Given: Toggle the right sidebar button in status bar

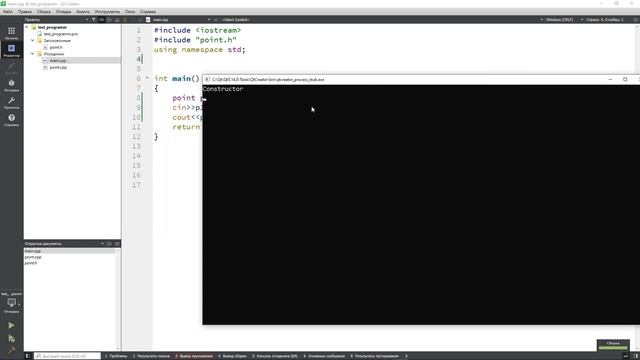Looking at the screenshot, I should coord(636,356).
